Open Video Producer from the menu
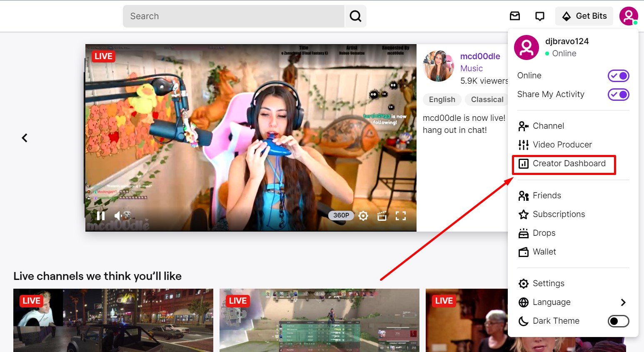The height and width of the screenshot is (352, 644). point(573,145)
